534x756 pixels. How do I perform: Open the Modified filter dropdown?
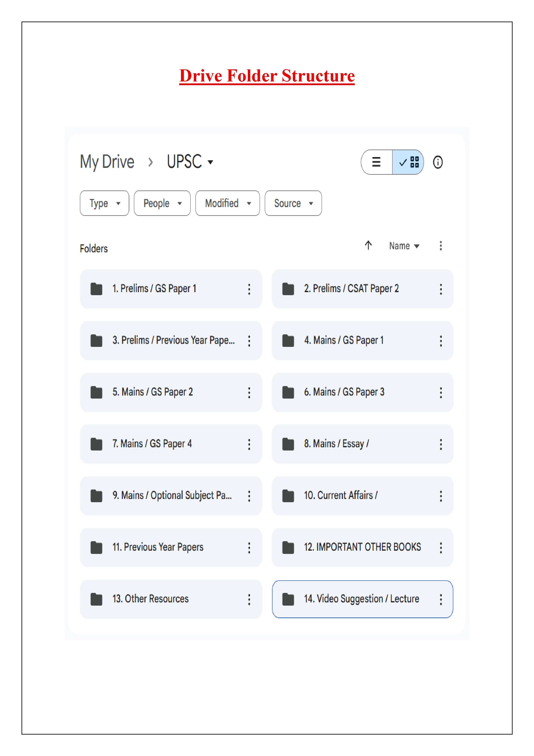tap(227, 203)
